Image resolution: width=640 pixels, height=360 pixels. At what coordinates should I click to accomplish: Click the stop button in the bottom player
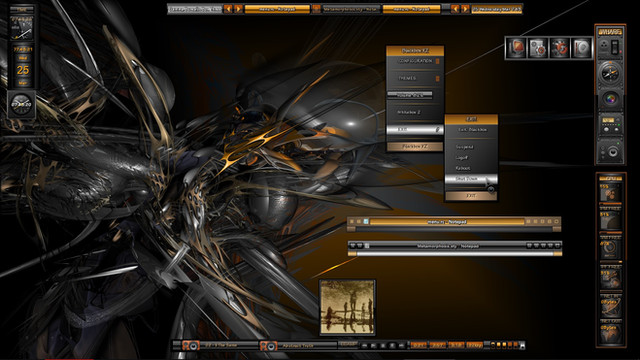pyautogui.click(x=392, y=345)
